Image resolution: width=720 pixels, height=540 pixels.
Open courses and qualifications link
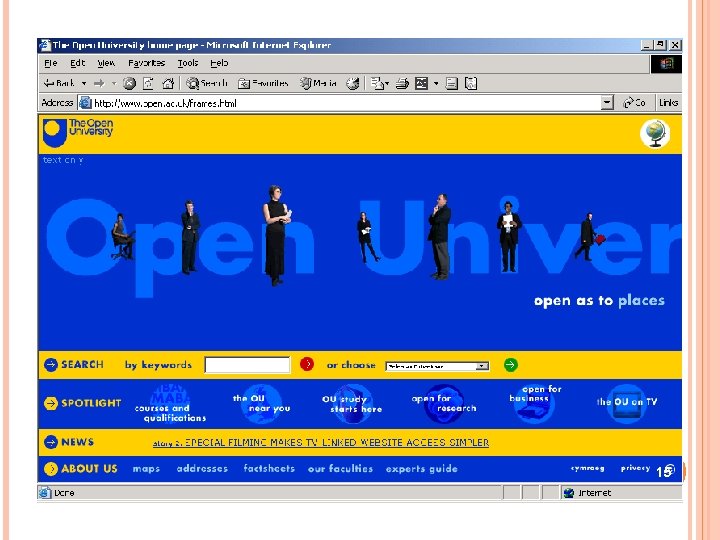pyautogui.click(x=170, y=405)
